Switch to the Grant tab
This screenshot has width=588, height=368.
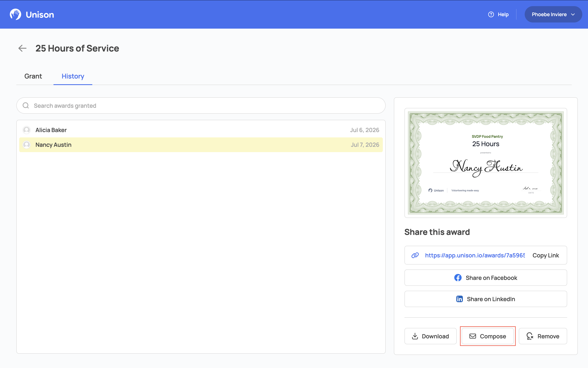(33, 76)
